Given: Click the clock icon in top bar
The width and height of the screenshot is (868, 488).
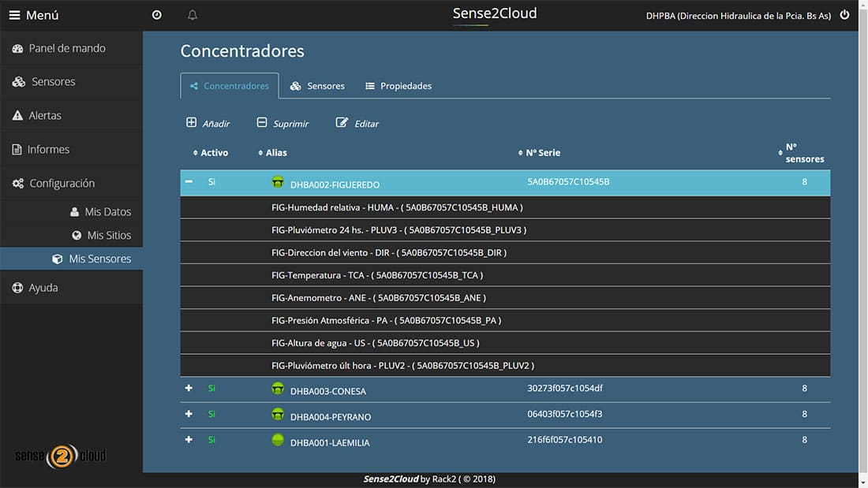Looking at the screenshot, I should [157, 15].
